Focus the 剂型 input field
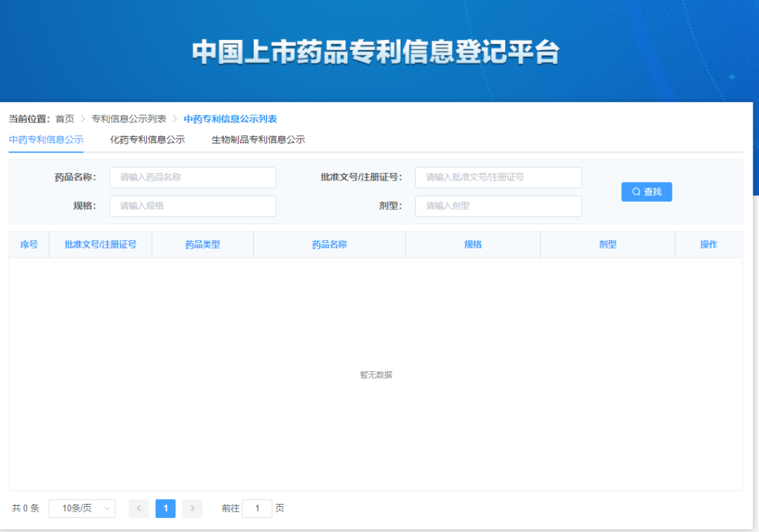The image size is (759, 532). [x=498, y=206]
